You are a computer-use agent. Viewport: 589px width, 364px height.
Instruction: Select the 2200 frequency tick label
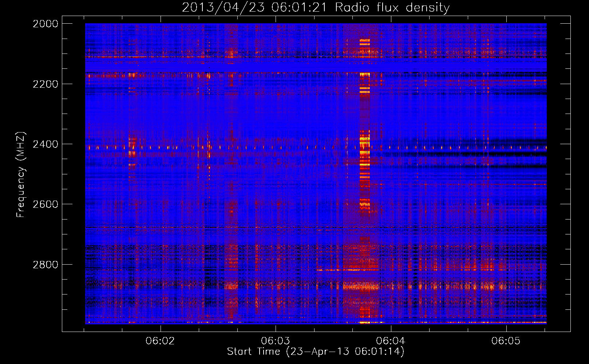(x=46, y=84)
